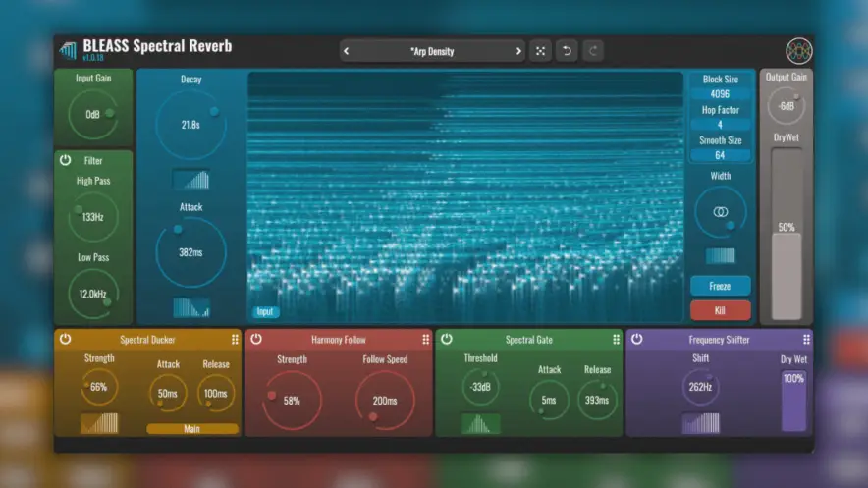
Task: Toggle the Spectral Ducker power button
Action: 66,339
